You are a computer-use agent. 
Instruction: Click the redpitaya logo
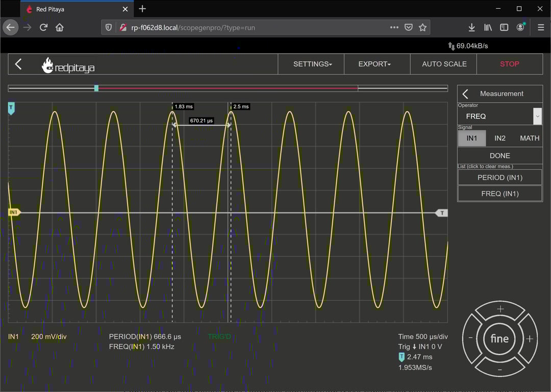pos(68,65)
